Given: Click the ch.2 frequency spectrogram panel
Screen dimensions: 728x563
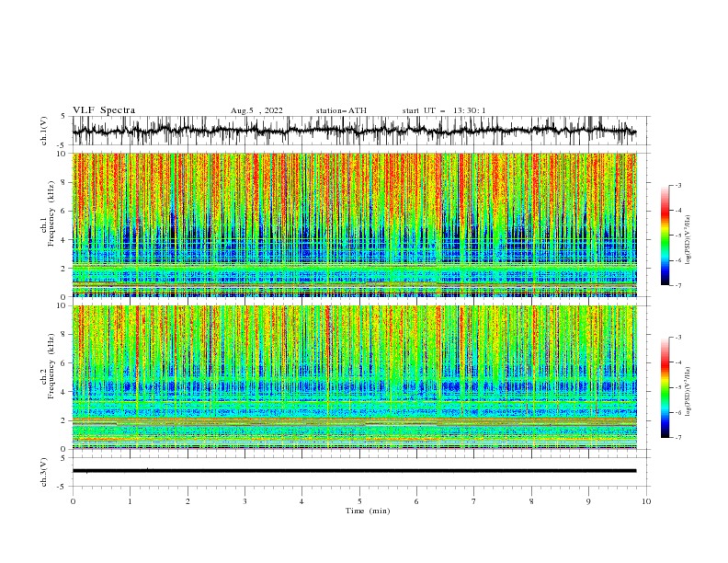Looking at the screenshot, I should coord(354,377).
